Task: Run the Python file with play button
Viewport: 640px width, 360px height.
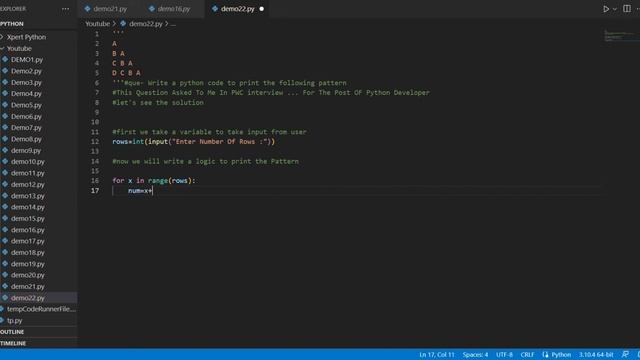Action: click(606, 9)
